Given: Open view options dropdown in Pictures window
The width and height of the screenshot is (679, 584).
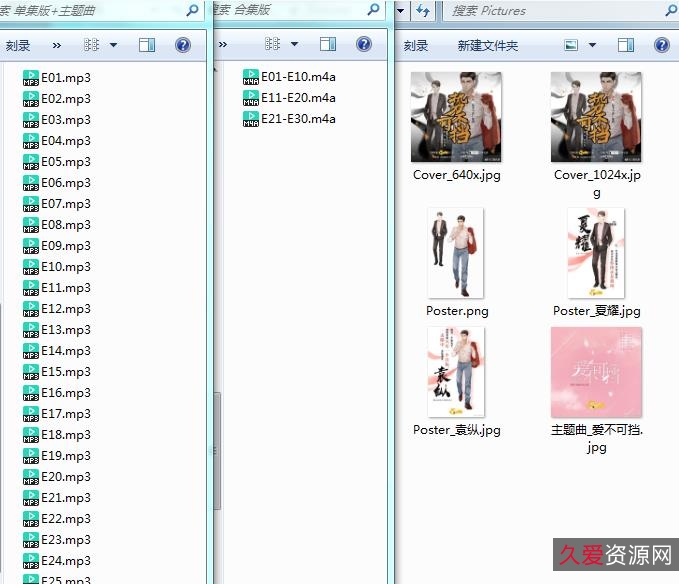Looking at the screenshot, I should [x=593, y=46].
